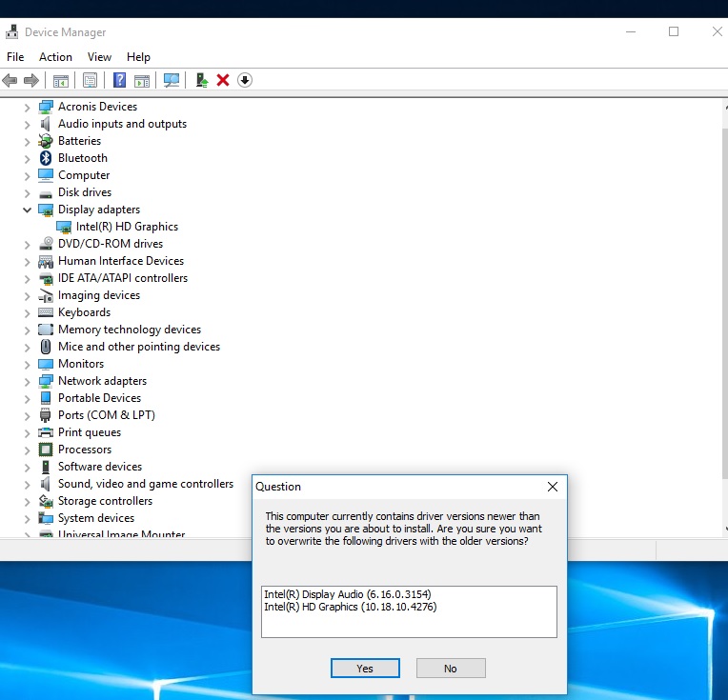This screenshot has width=728, height=700.
Task: Select the Keyboards tree item label
Action: coord(84,312)
